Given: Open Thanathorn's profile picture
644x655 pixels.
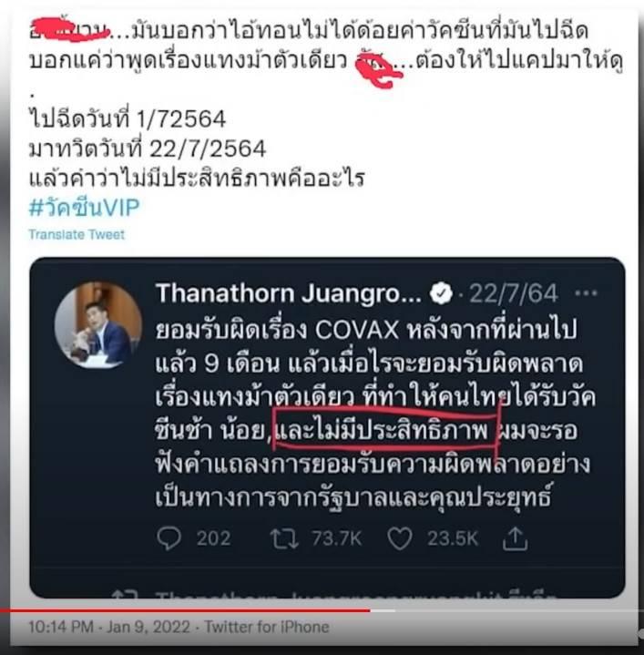Looking at the screenshot, I should click(98, 324).
